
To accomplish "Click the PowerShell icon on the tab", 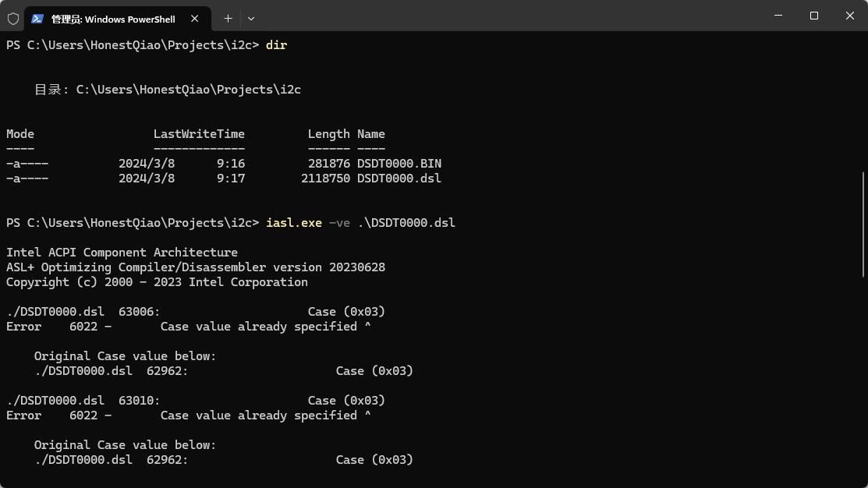I will click(37, 18).
